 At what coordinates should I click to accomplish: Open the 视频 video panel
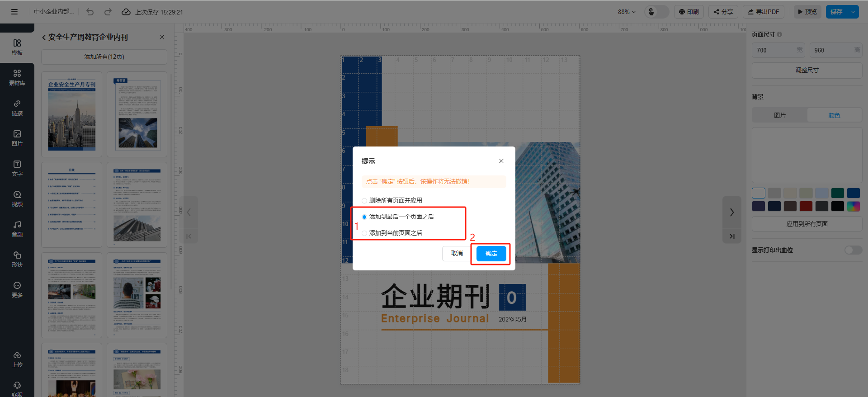click(17, 198)
